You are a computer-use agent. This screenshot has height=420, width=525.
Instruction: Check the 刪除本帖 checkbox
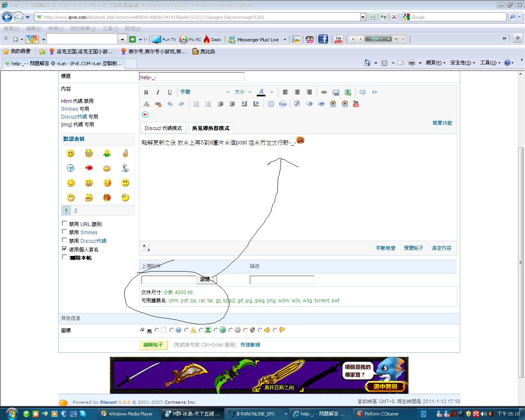[x=64, y=257]
